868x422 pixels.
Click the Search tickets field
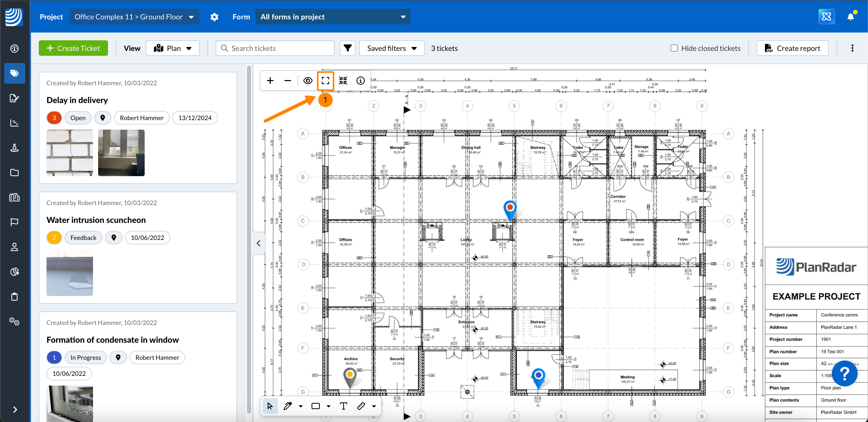click(x=275, y=48)
